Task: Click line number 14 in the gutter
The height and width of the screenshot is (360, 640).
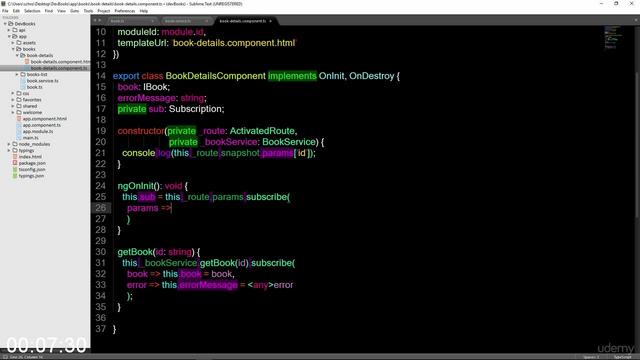Action: (100, 76)
